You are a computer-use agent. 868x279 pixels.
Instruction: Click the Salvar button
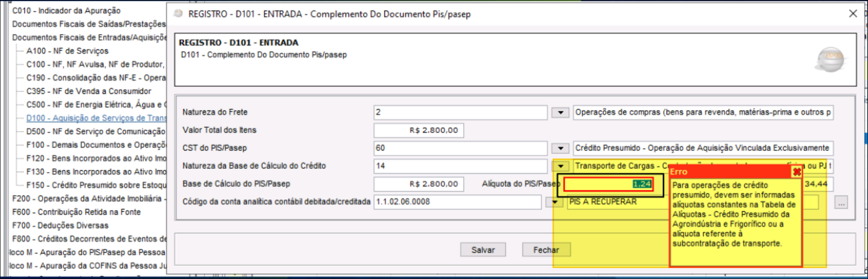click(x=483, y=250)
